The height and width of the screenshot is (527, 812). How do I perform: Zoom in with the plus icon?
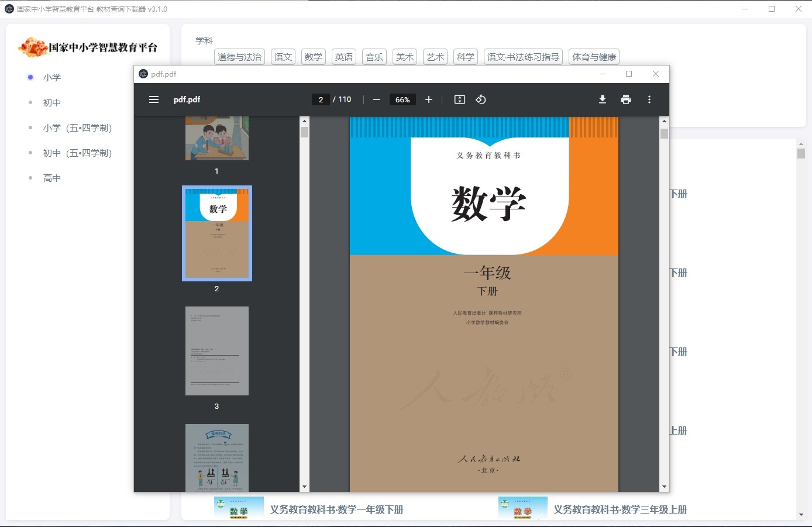coord(429,99)
